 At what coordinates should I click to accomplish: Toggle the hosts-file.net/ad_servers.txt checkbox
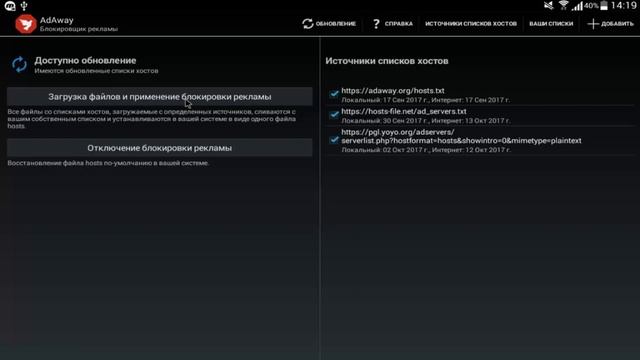tap(334, 115)
